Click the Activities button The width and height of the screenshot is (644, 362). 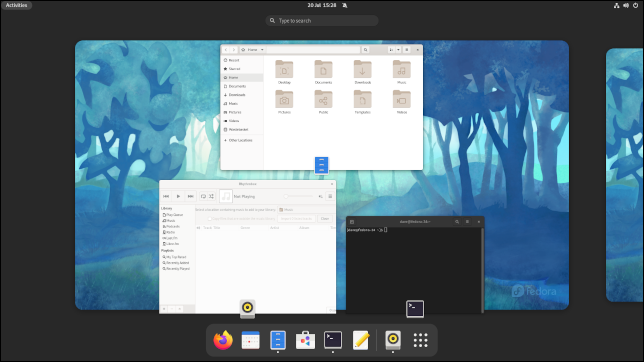[16, 5]
